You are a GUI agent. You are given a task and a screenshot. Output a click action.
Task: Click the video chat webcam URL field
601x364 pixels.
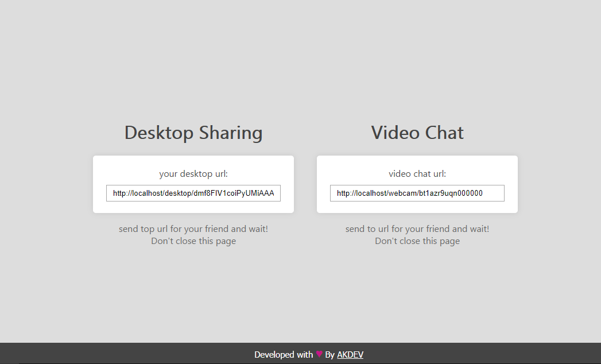(417, 193)
